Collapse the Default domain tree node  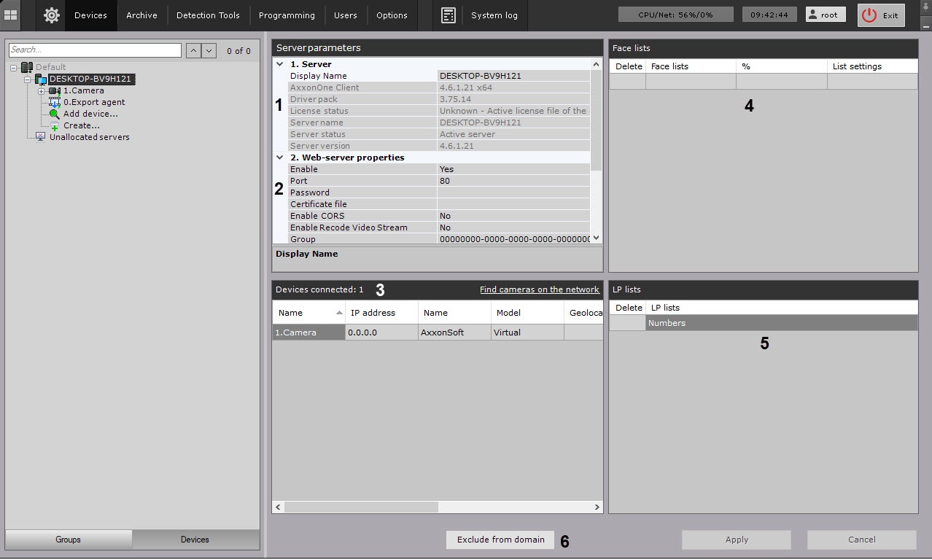(x=14, y=68)
